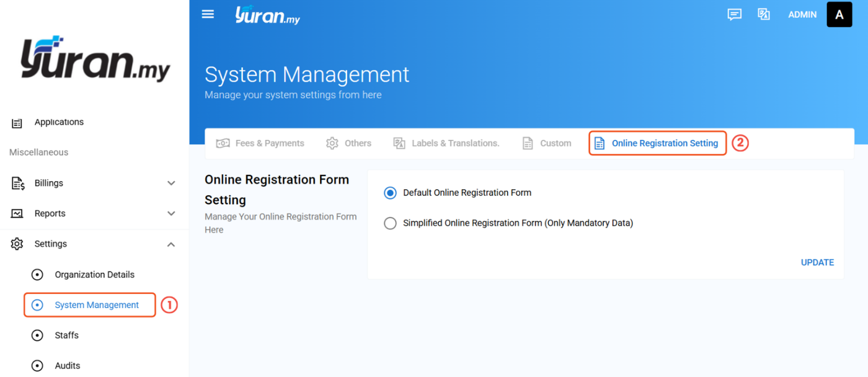Click the Yuran.my header logo
The image size is (868, 377).
[x=267, y=15]
